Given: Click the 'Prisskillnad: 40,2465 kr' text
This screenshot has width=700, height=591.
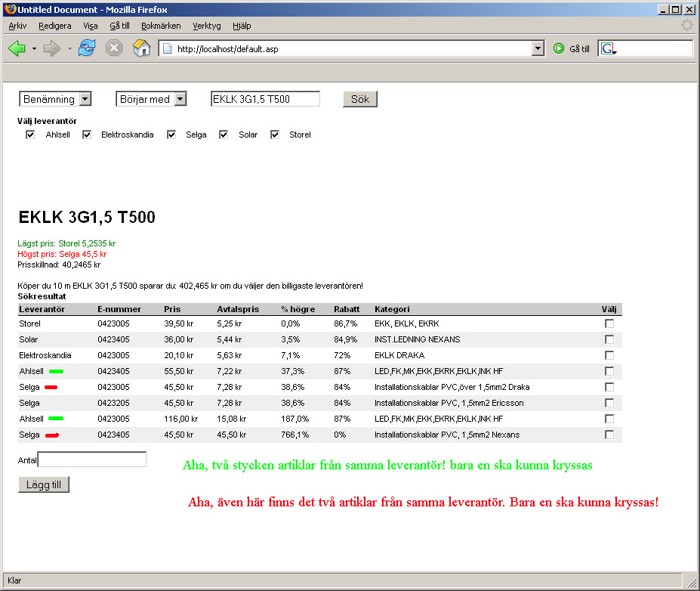Looking at the screenshot, I should (x=59, y=265).
